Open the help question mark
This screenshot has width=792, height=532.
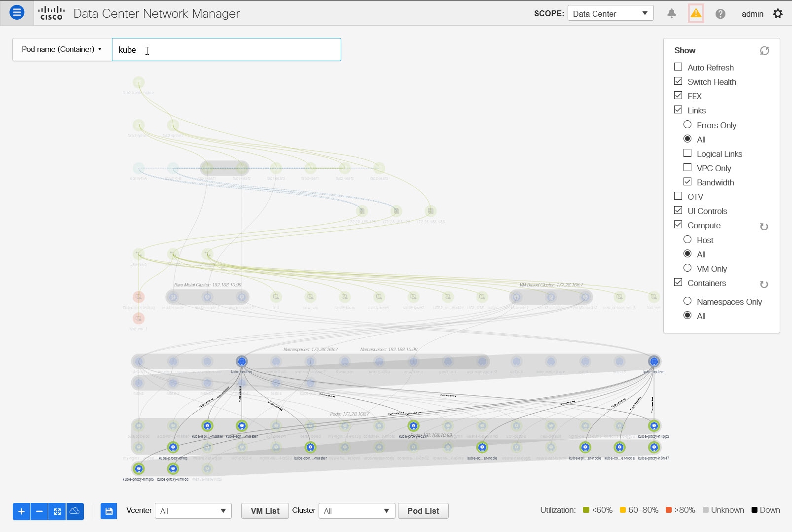(720, 14)
